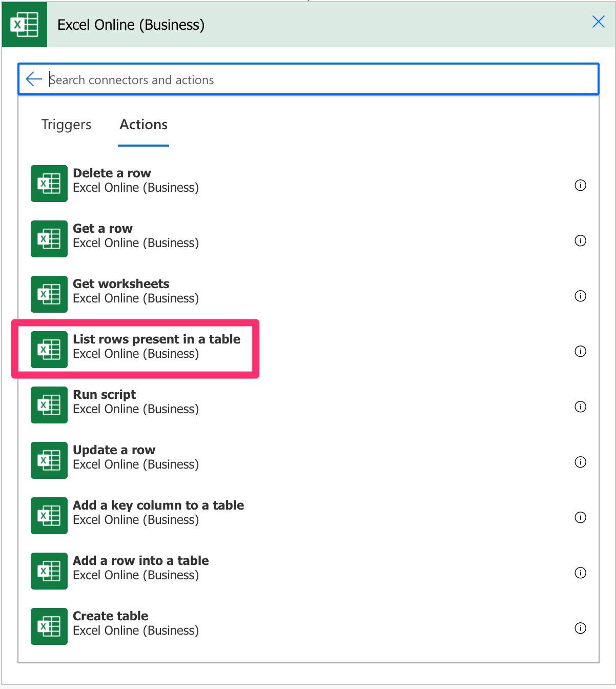Click the Excel icon beside Run script
Image resolution: width=616 pixels, height=689 pixels.
click(x=49, y=404)
